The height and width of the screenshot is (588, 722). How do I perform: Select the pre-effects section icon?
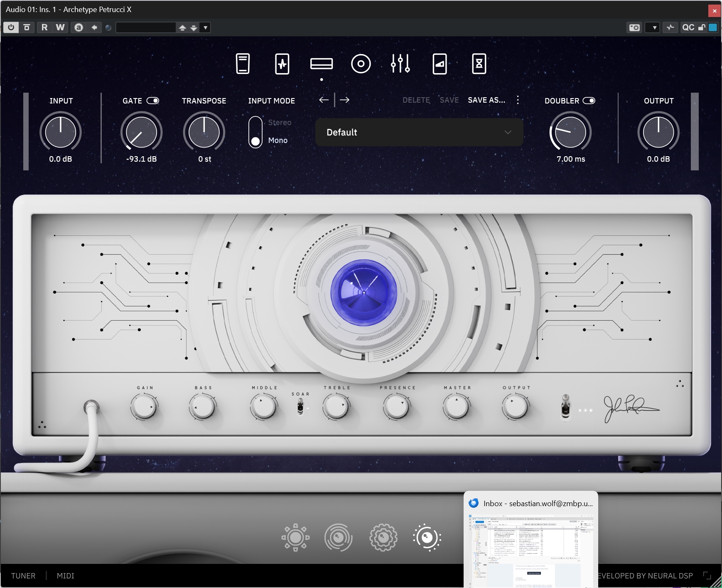click(282, 64)
